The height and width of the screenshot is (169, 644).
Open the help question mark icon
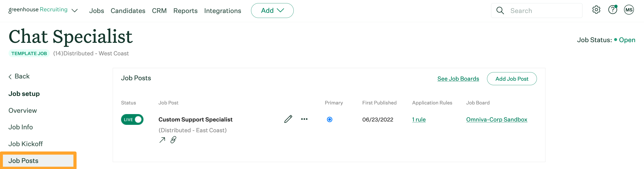click(x=613, y=10)
